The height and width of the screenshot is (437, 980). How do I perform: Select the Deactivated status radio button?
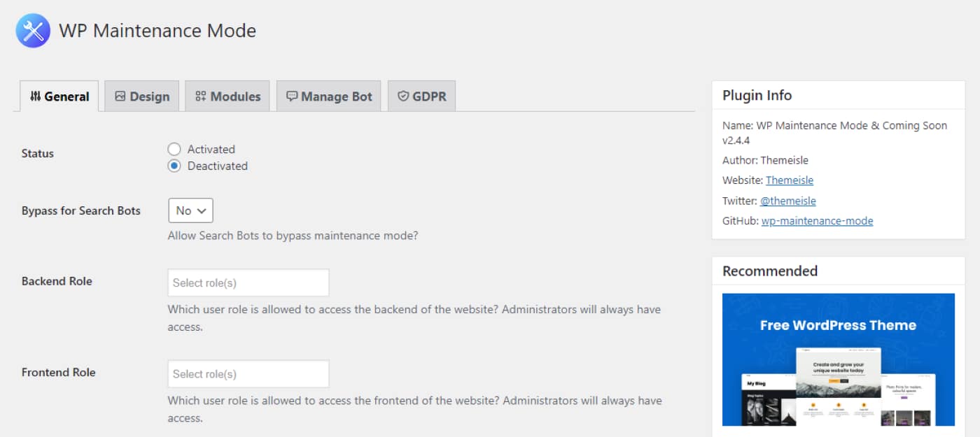click(x=174, y=166)
